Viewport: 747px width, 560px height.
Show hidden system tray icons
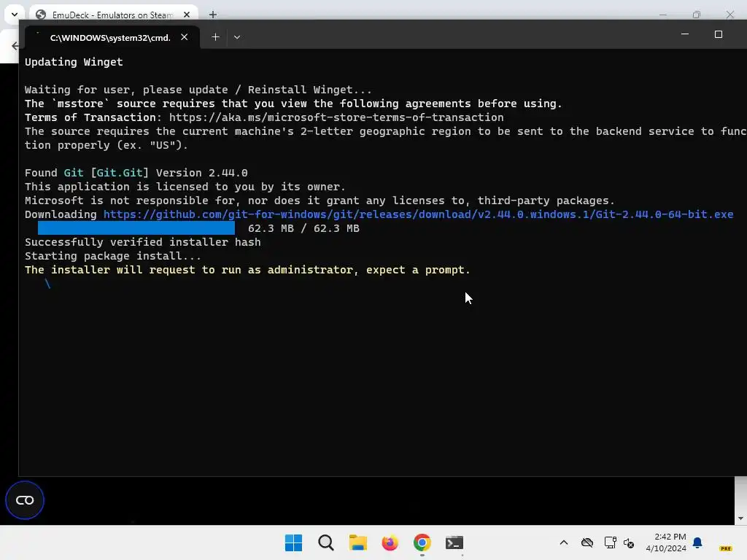[x=564, y=542]
